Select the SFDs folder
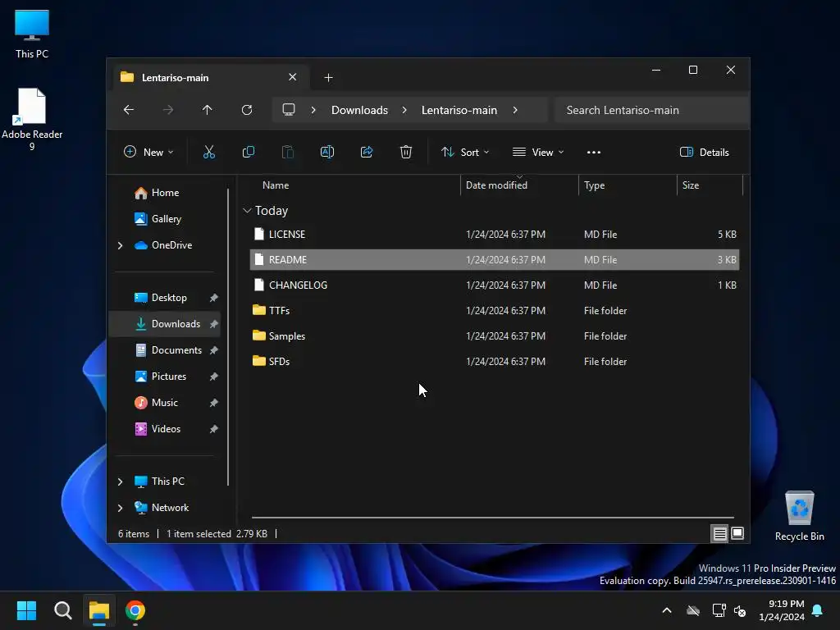 tap(495, 362)
